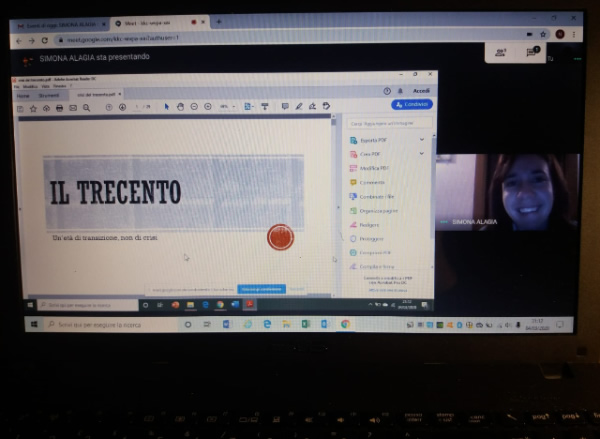Expand the Crea PDF chevron
Viewport: 600px width, 439px height.
tap(422, 153)
